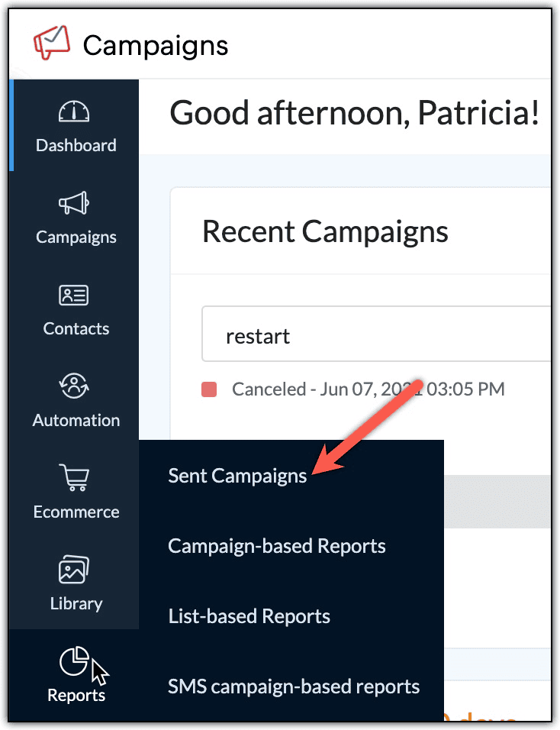
Task: Click the Automation label in sidebar
Action: coord(76,421)
